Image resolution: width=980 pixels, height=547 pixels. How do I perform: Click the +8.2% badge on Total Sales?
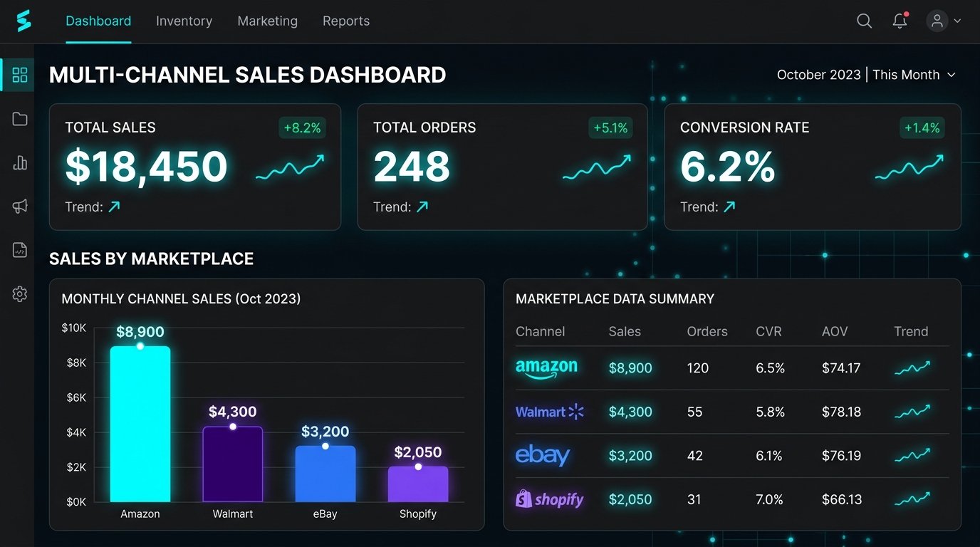click(302, 128)
